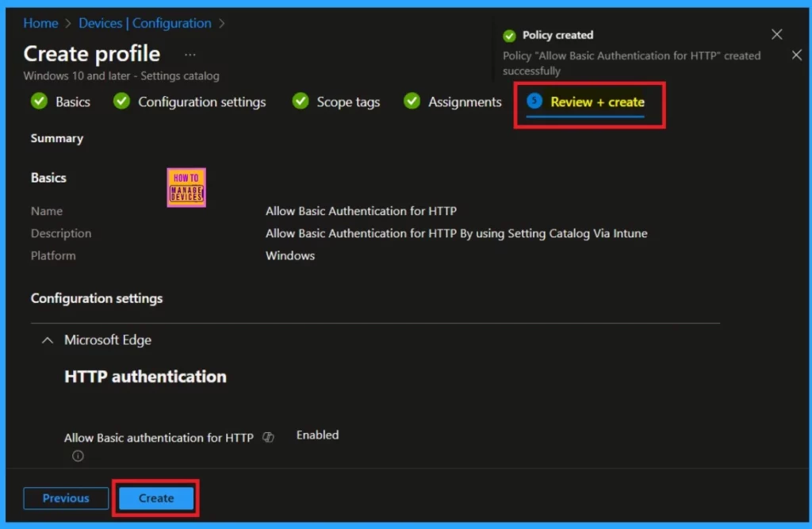Screen dimensions: 812x529
Task: Click the green check icon on Assignments
Action: (x=412, y=101)
